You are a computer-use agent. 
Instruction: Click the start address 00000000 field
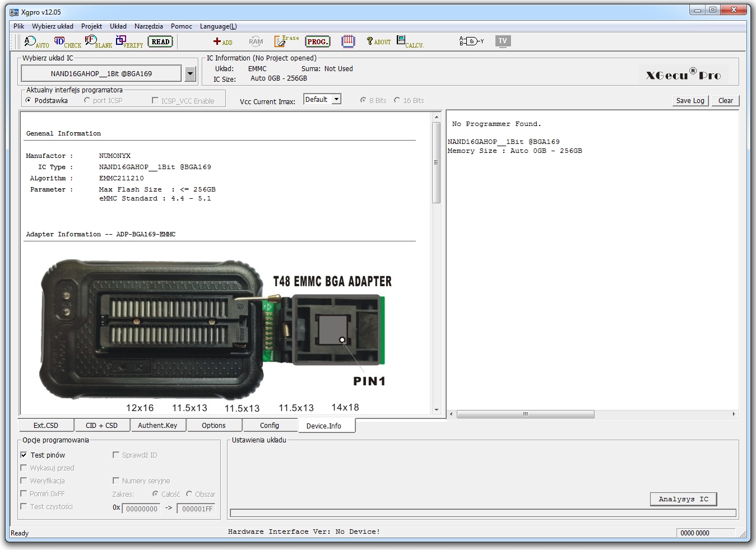pos(141,509)
